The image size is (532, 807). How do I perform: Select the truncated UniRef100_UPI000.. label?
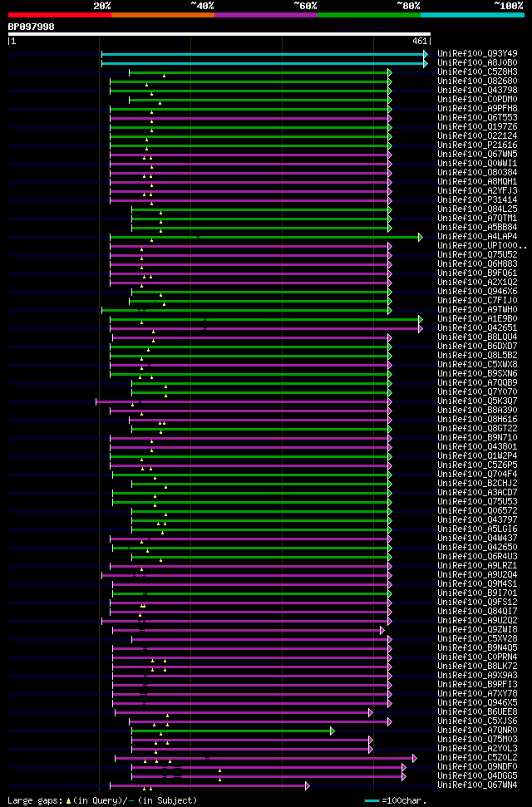click(482, 245)
